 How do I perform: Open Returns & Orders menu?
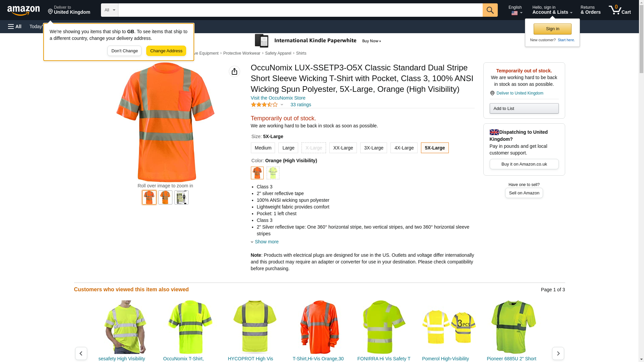[590, 10]
